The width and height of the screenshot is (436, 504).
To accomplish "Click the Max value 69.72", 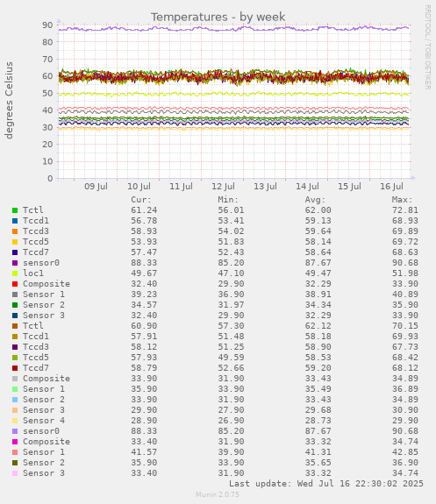I will pos(405,242).
